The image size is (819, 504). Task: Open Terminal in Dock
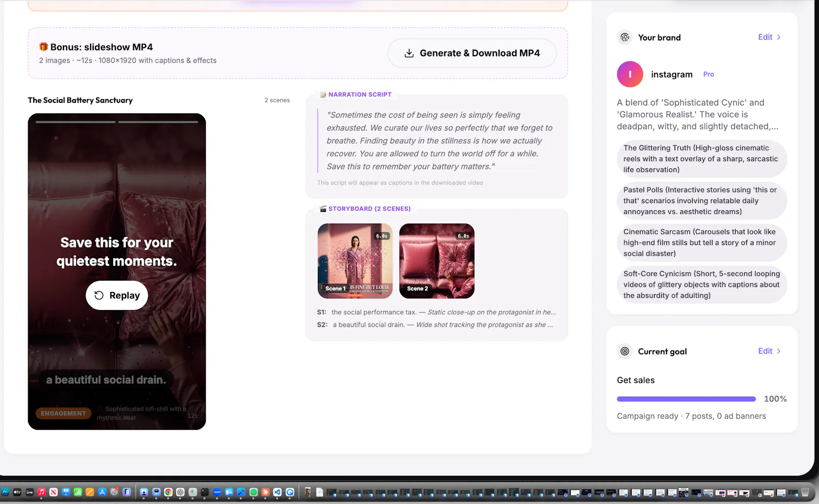tap(204, 492)
